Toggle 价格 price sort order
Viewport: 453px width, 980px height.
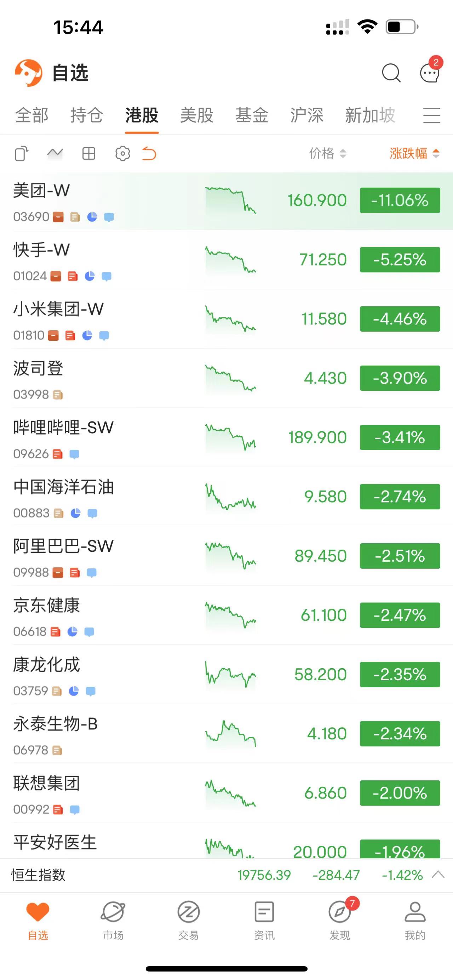click(327, 153)
